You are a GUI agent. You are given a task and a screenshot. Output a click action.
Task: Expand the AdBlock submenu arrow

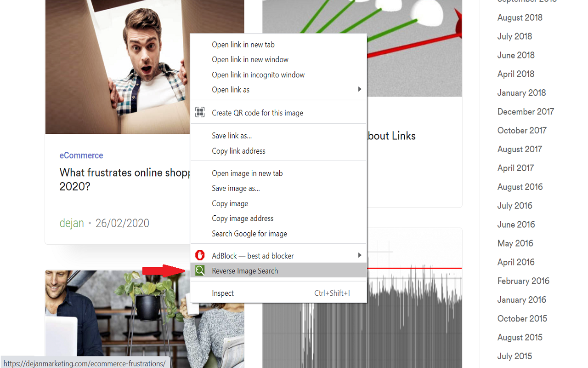[x=360, y=255]
